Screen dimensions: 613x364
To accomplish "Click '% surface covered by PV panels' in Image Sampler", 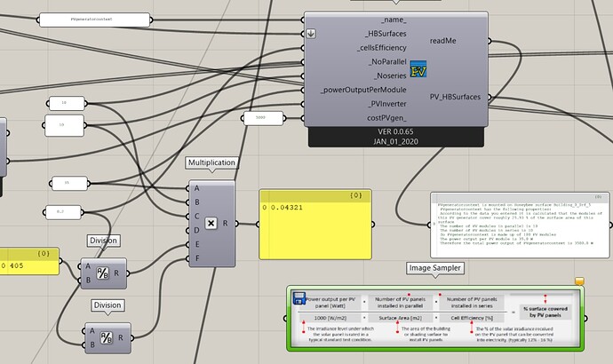I will point(545,312).
